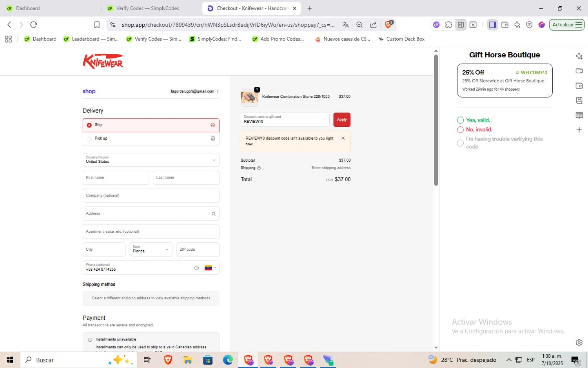
Task: Click the phone field help icon
Action: (x=196, y=268)
